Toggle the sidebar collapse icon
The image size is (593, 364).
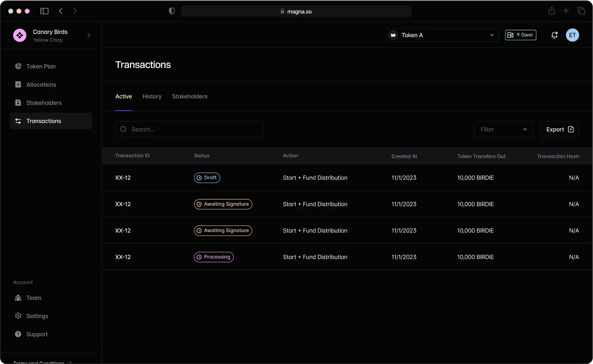44,11
